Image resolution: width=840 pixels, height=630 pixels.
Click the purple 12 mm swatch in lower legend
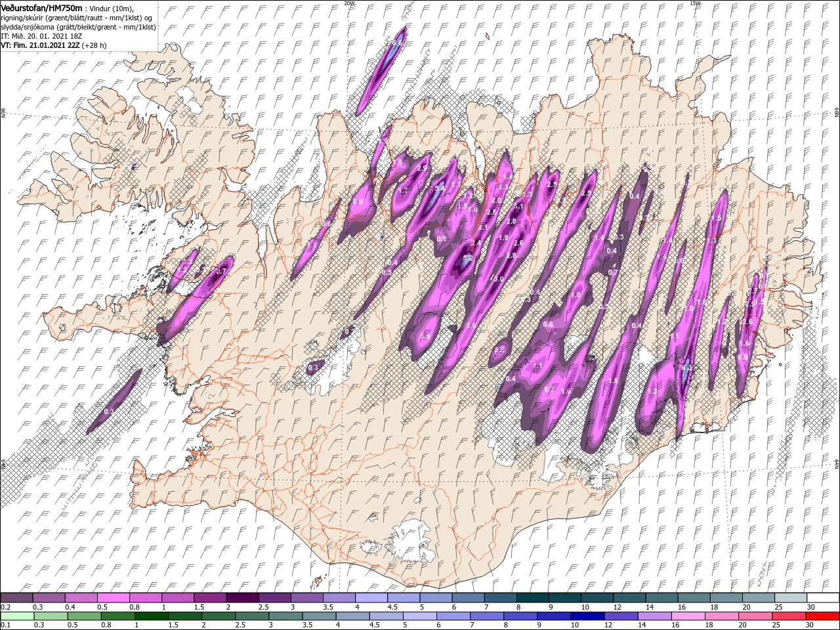[621, 616]
